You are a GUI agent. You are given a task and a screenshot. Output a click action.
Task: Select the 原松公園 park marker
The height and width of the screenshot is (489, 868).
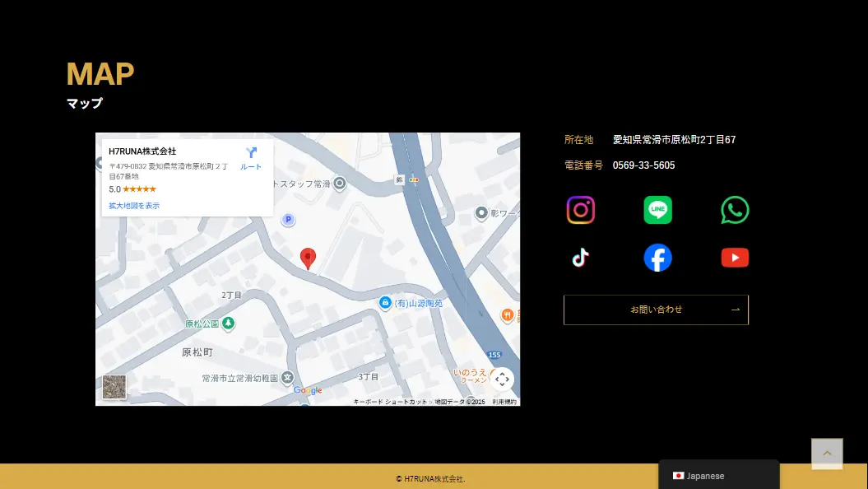click(229, 324)
